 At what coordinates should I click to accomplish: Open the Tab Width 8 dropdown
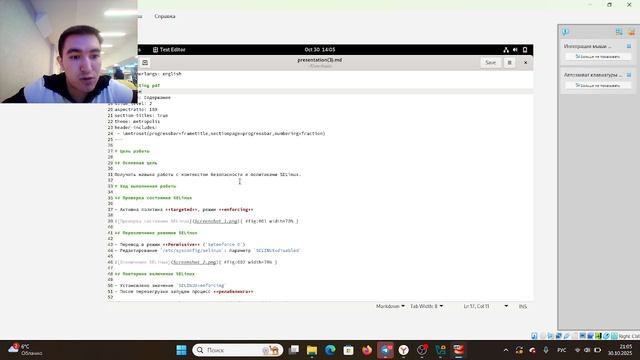[427, 306]
